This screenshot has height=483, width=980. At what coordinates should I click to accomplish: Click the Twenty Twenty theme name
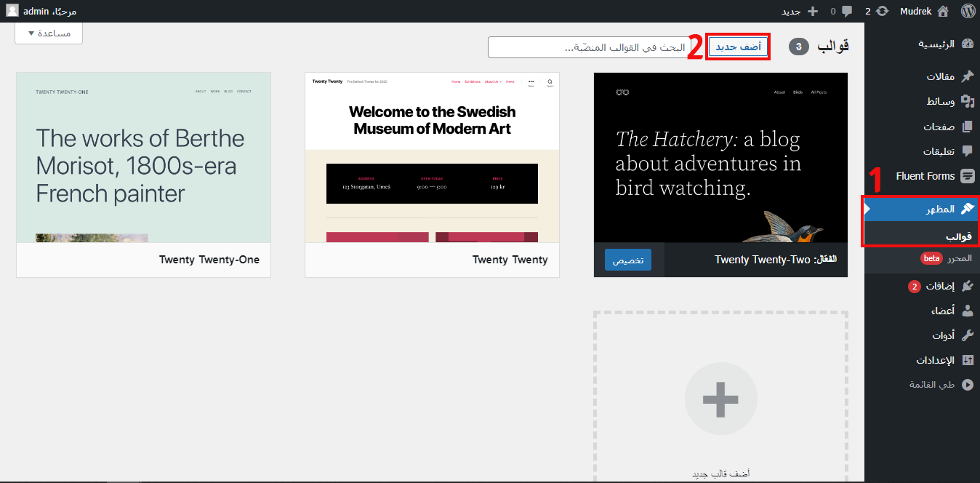tap(510, 260)
